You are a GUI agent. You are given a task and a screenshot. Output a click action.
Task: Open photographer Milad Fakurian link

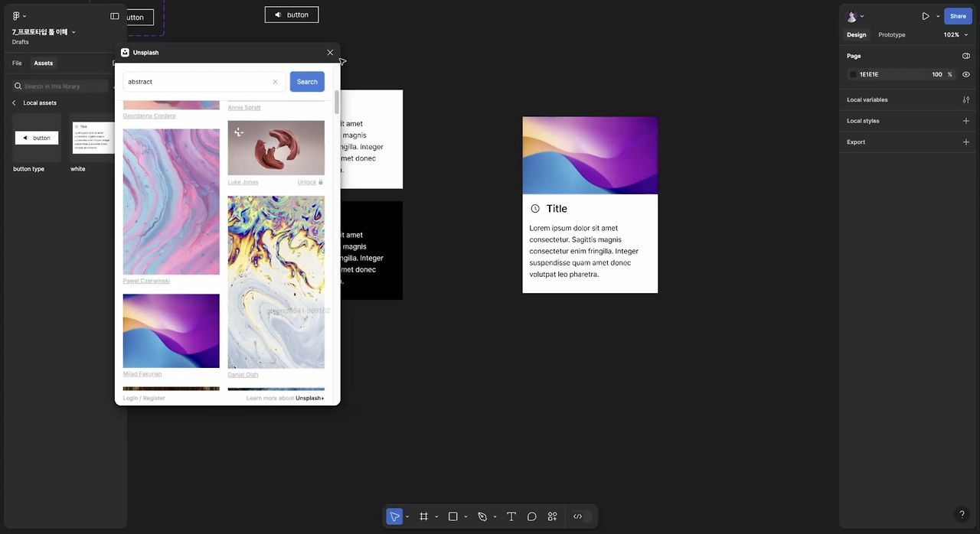(142, 374)
